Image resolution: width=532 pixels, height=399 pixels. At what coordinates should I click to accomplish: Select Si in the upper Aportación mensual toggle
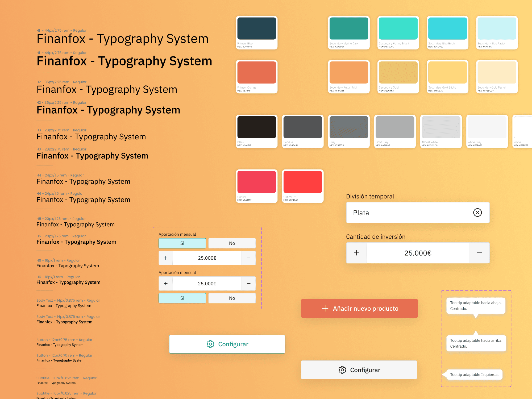tap(182, 243)
